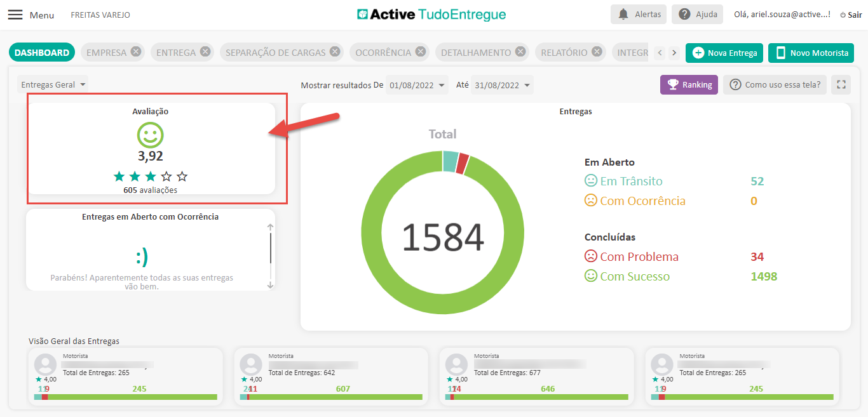This screenshot has height=417, width=868.
Task: Open the start date 01/08/2022 picker
Action: [x=417, y=85]
